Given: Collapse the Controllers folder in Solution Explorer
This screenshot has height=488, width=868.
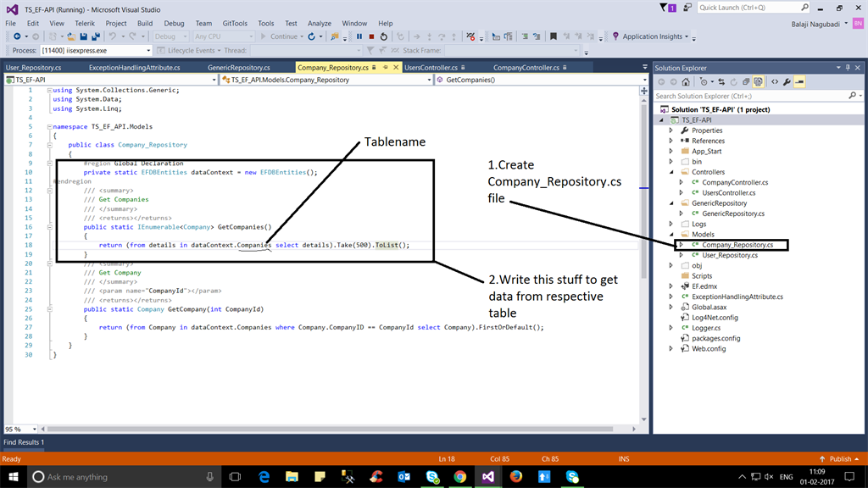Looking at the screenshot, I should (671, 172).
